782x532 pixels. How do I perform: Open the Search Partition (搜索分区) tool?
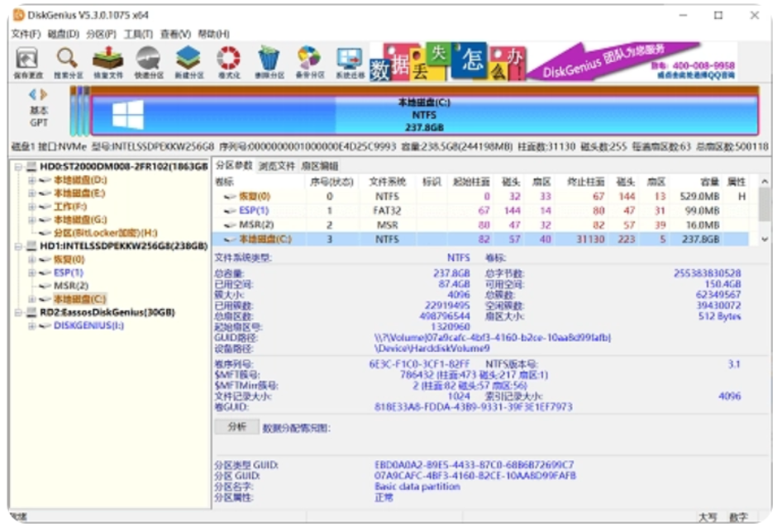click(x=69, y=62)
